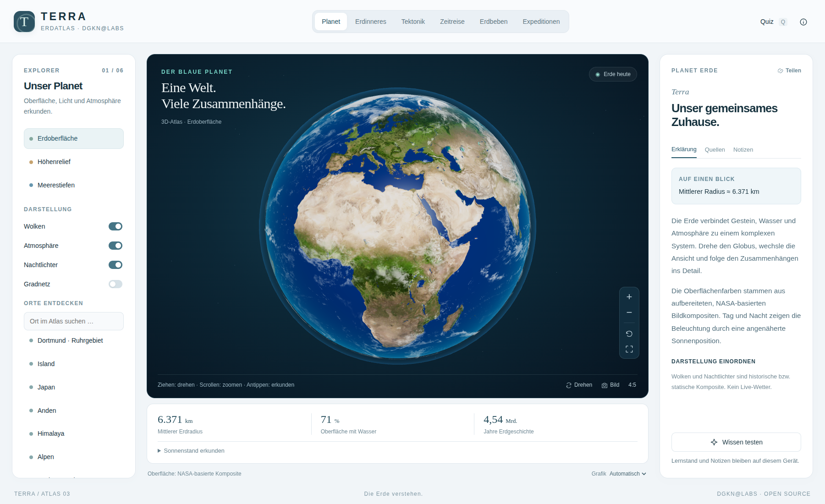Turn off the Atmosphäre switch

coord(115,246)
